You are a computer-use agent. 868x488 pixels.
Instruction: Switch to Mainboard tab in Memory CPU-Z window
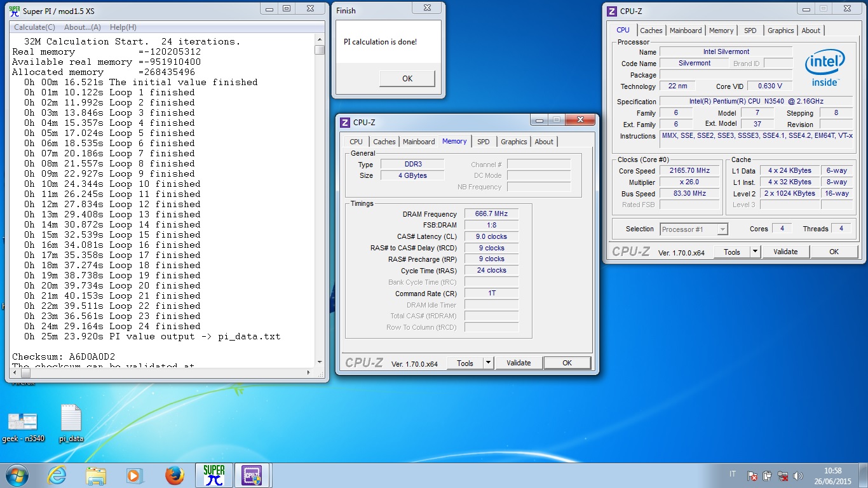(419, 142)
